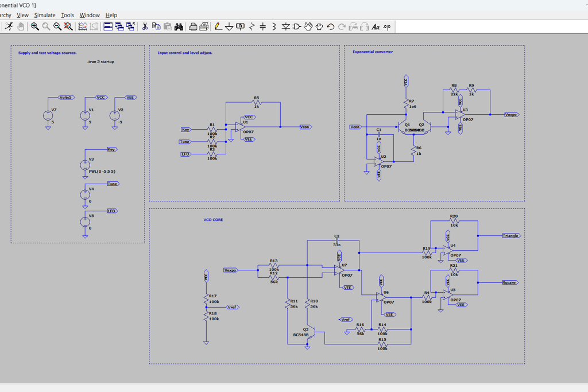Click the Paste clipboard icon
Viewport: 588px width, 392px height.
click(x=168, y=26)
